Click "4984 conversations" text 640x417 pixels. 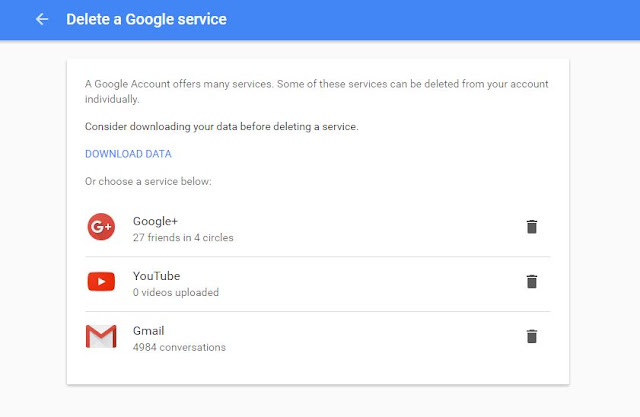click(179, 347)
